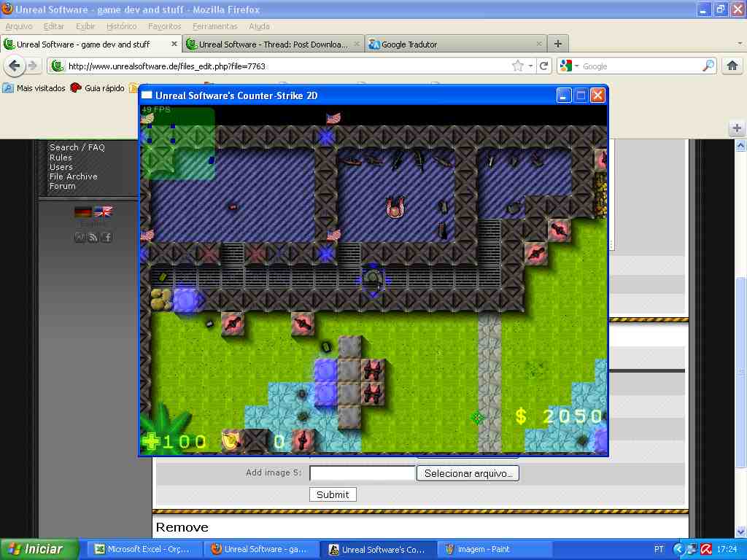This screenshot has height=560, width=747.
Task: Click the plus button at page right edge
Action: (x=737, y=128)
